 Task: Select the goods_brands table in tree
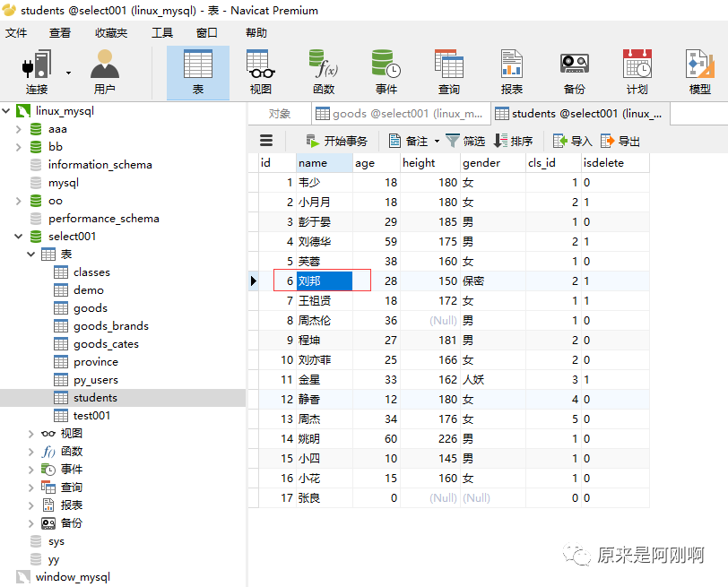111,326
